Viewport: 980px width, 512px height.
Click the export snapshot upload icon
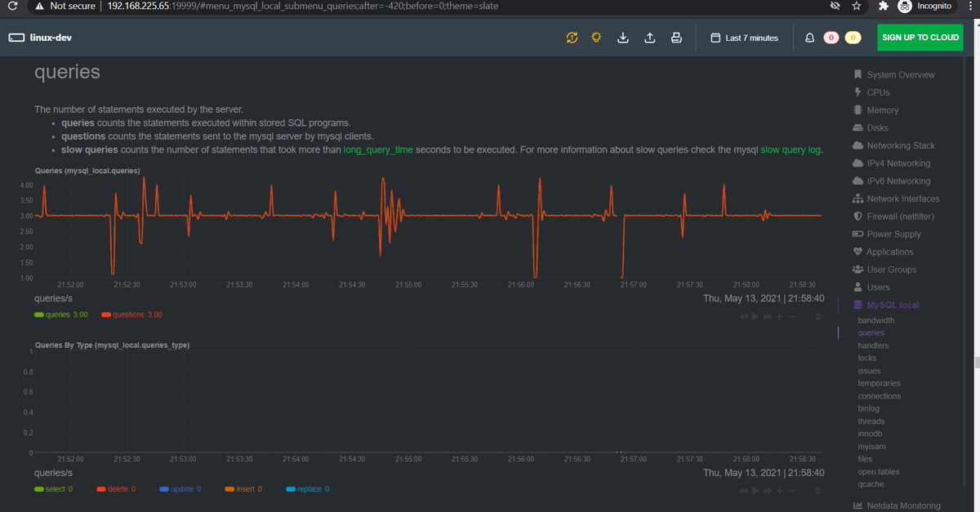click(x=649, y=37)
